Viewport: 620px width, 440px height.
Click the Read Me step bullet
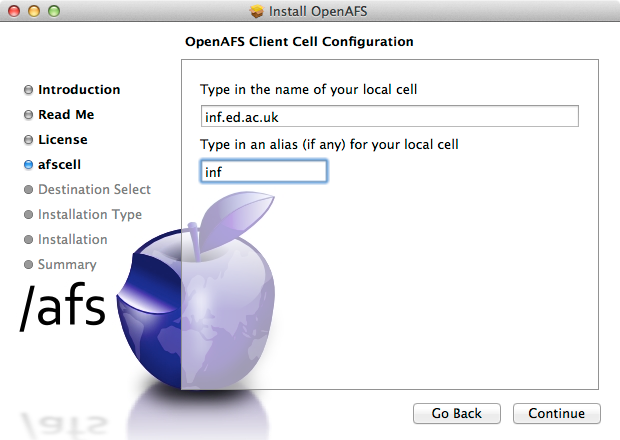point(28,115)
